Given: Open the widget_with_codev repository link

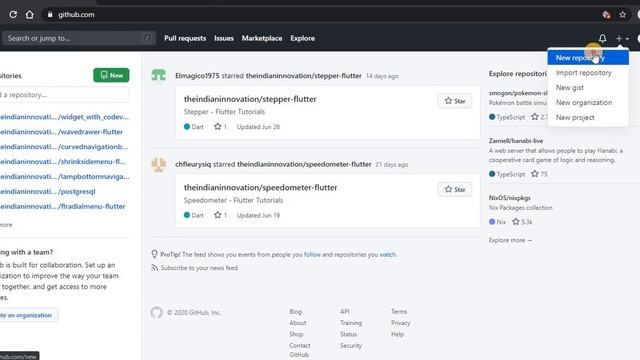Looking at the screenshot, I should [x=64, y=117].
